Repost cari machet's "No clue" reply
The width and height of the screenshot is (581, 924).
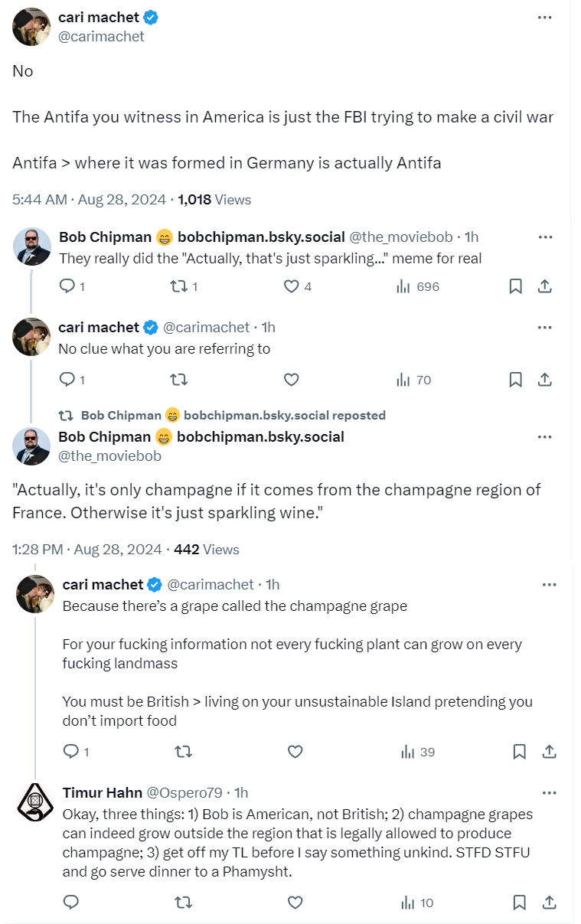click(x=179, y=379)
